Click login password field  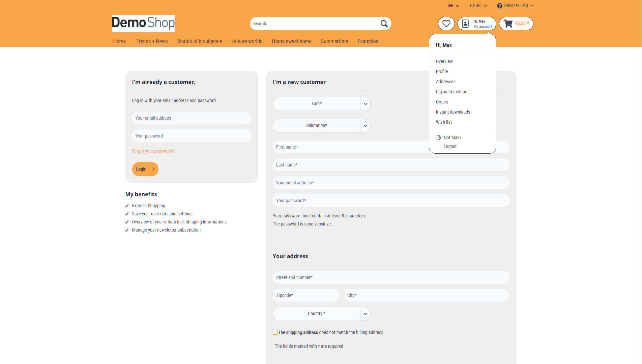(x=192, y=136)
